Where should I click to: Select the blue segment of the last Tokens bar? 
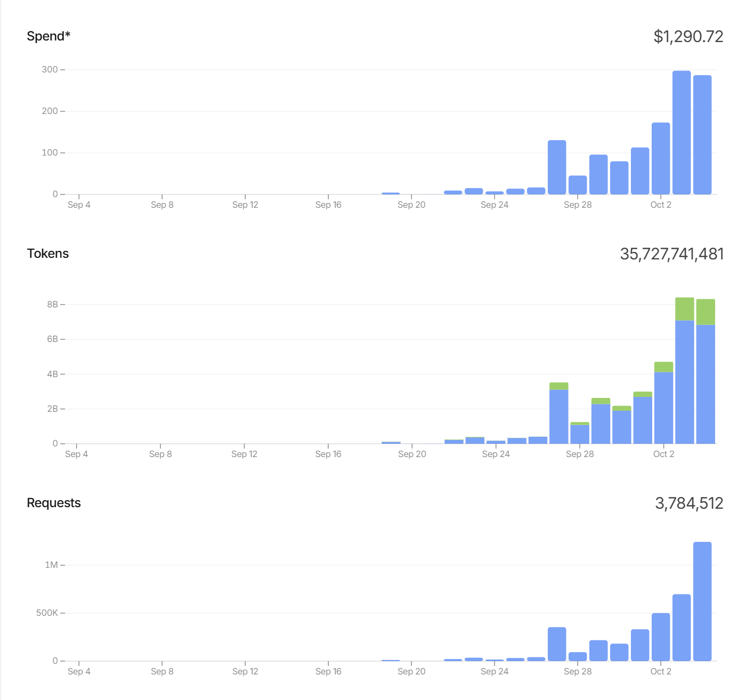click(706, 384)
